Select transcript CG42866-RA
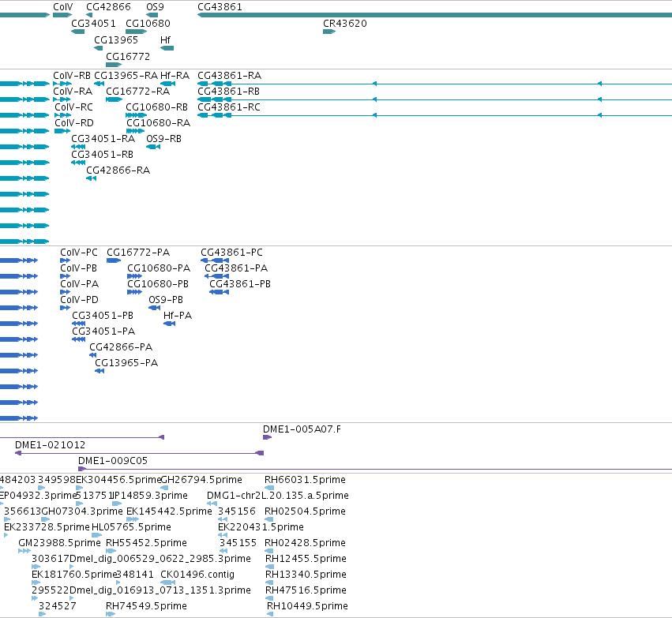672x618 pixels. coord(92,178)
